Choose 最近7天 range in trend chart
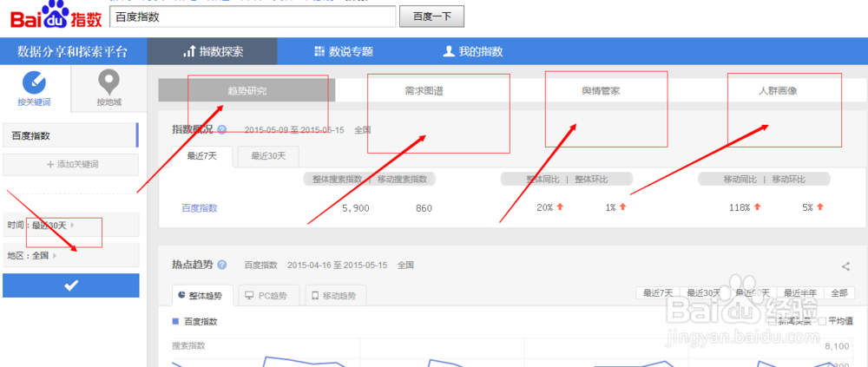The width and height of the screenshot is (868, 367). coord(658,293)
